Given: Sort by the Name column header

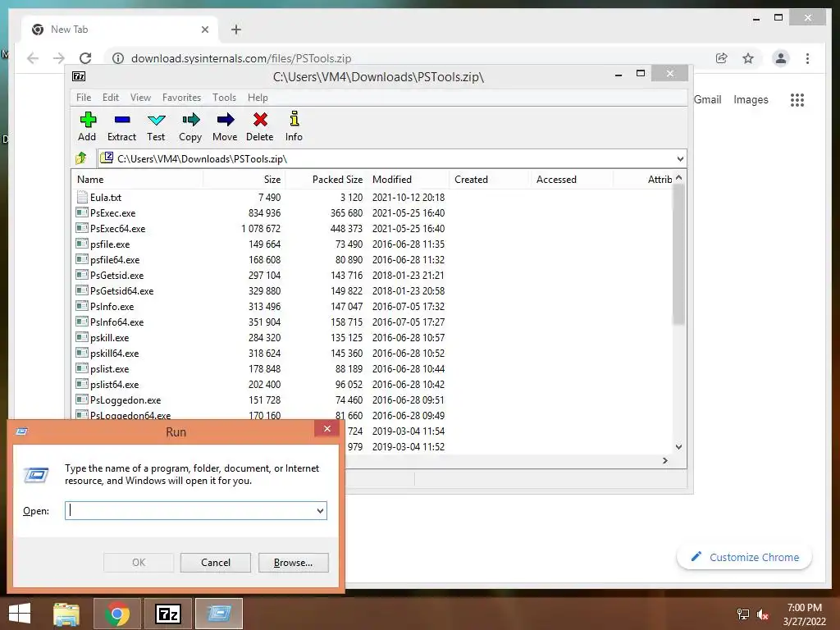Looking at the screenshot, I should click(137, 180).
